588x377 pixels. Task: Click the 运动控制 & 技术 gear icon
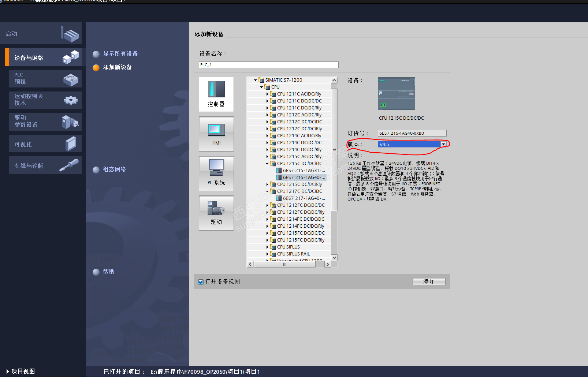tap(71, 100)
